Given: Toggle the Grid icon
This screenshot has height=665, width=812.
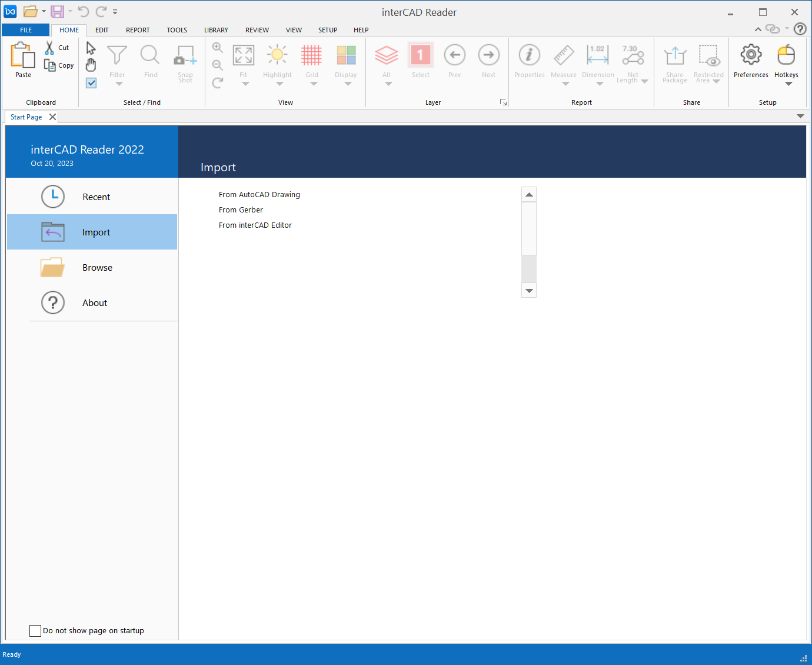Looking at the screenshot, I should (x=311, y=55).
